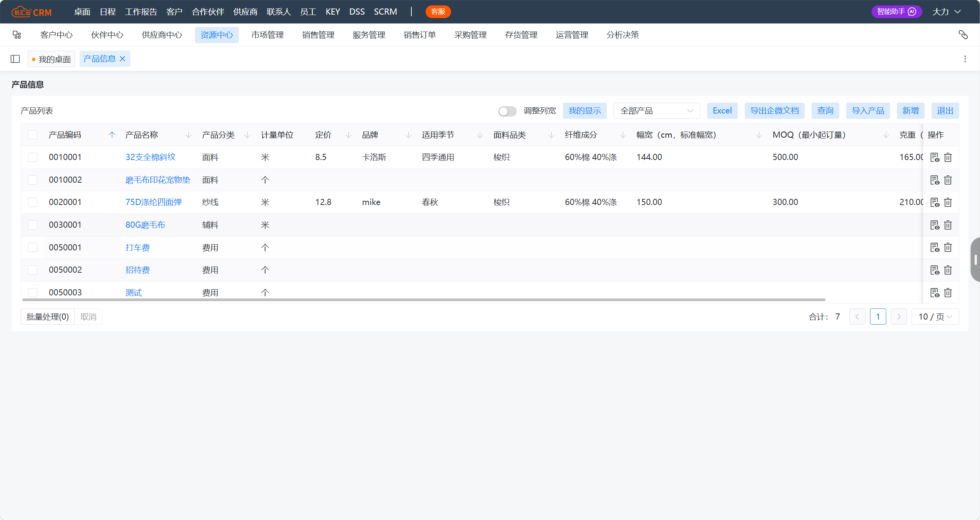980x520 pixels.
Task: Expand the 大力 user menu
Action: tap(946, 12)
